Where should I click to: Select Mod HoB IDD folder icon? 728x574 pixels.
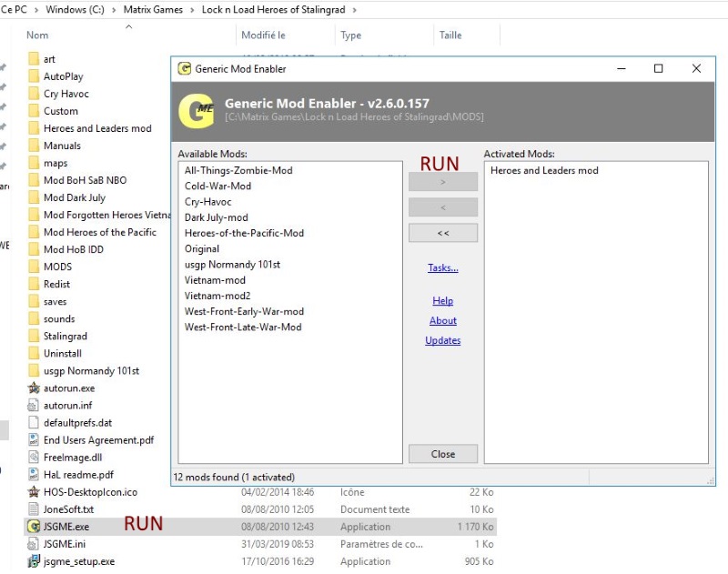pos(34,249)
